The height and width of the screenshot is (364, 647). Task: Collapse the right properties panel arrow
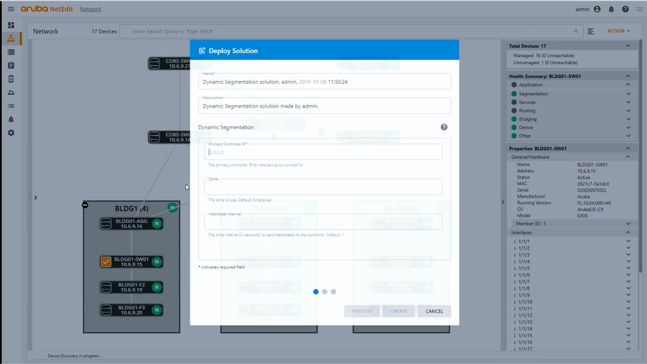point(503,202)
